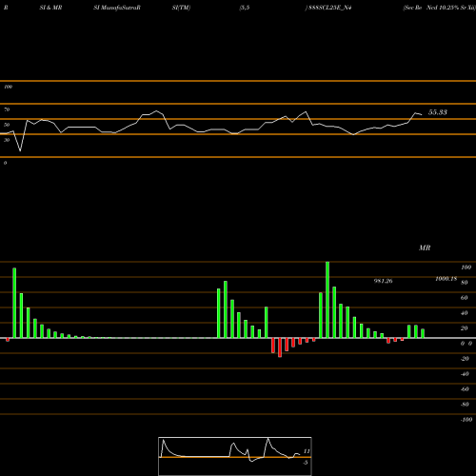476x476 pixels.
Task: Click the 50 label on RSI axis
Action: click(7, 125)
